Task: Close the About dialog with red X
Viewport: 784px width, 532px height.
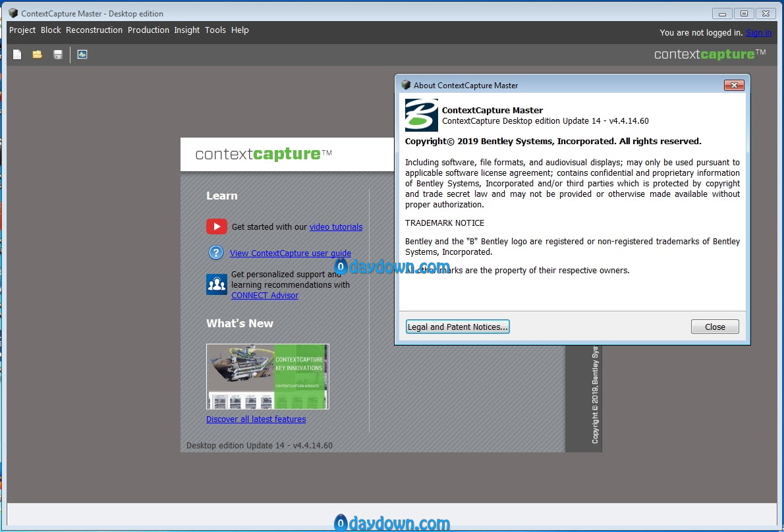Action: click(734, 86)
